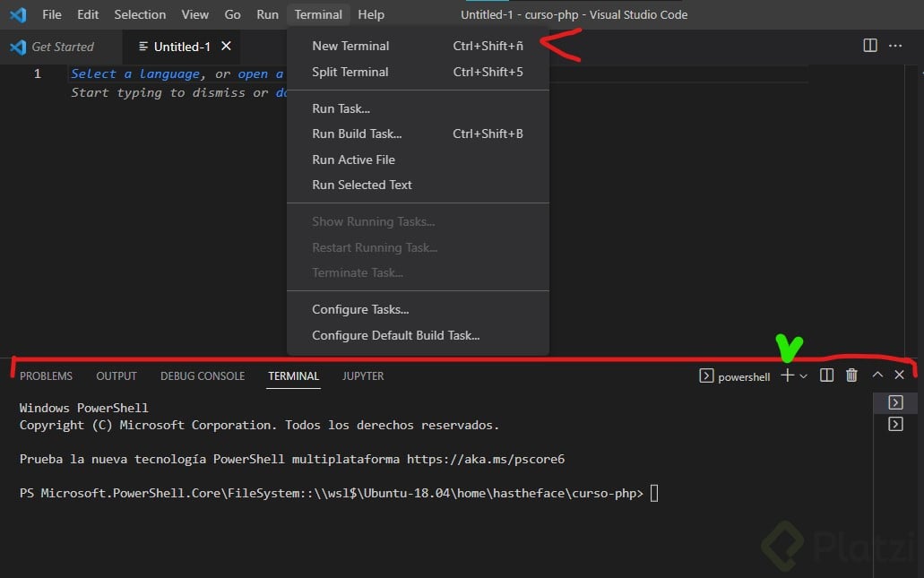Select the first terminal in the terminal list
The height and width of the screenshot is (578, 924).
894,403
